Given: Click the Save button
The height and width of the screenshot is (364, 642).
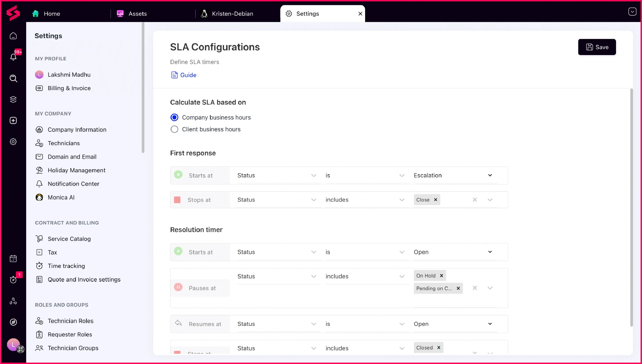Looking at the screenshot, I should [597, 47].
